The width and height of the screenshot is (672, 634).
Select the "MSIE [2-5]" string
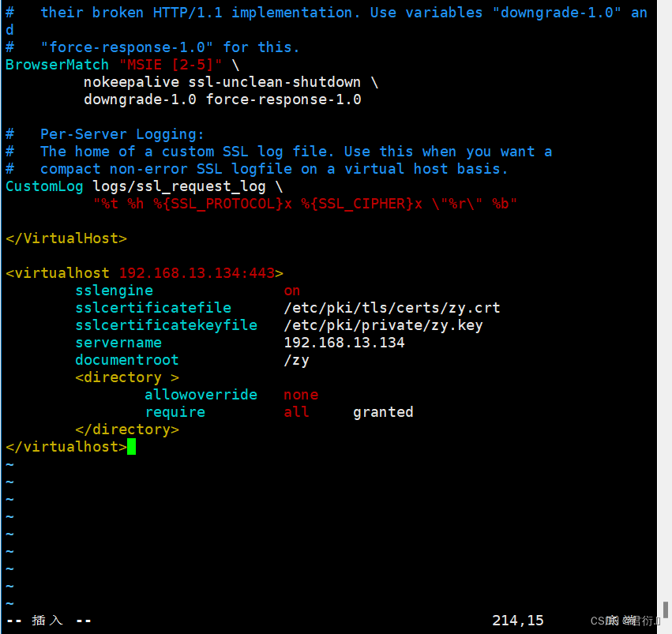pos(171,65)
